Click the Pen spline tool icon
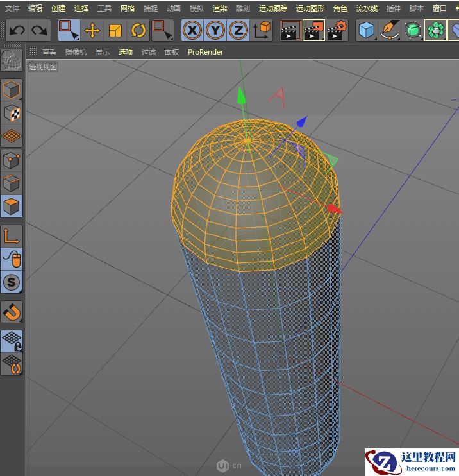 [x=388, y=30]
